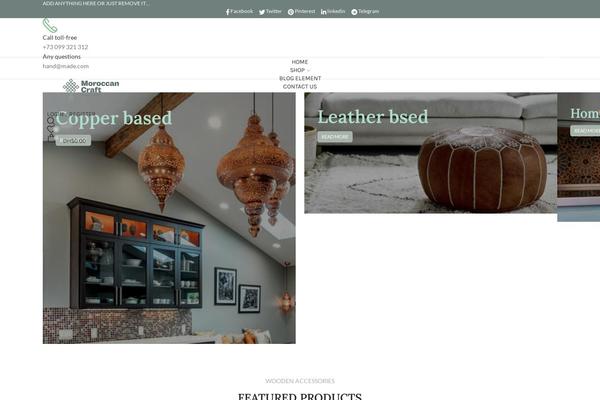Click READ MORE on Leather banner
Screen dimensions: 600x400
click(x=335, y=137)
